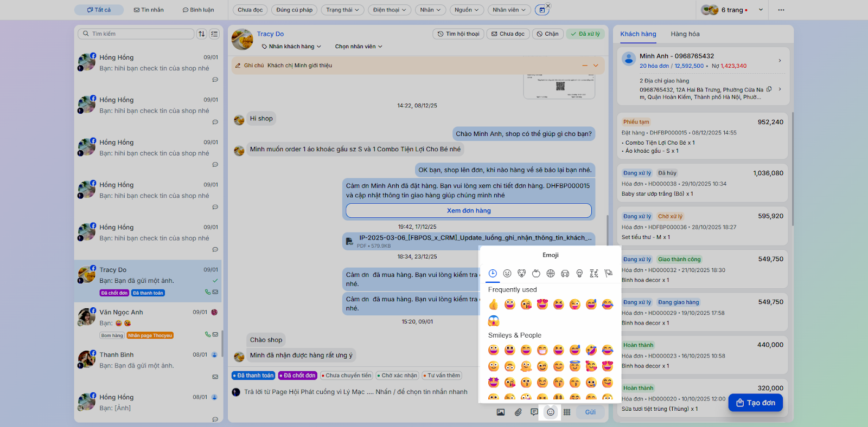868x427 pixels.
Task: Click the Tạo đơn button
Action: [x=755, y=403]
